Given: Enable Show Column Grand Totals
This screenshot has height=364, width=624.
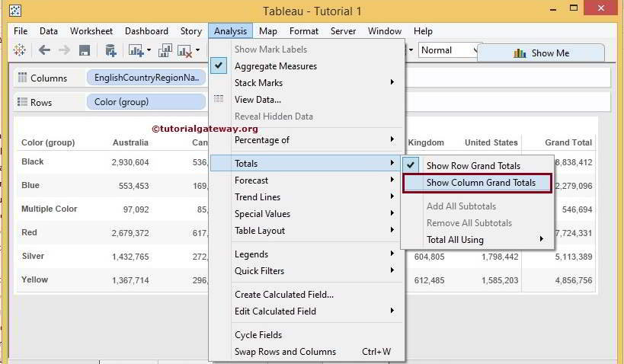Looking at the screenshot, I should click(477, 183).
